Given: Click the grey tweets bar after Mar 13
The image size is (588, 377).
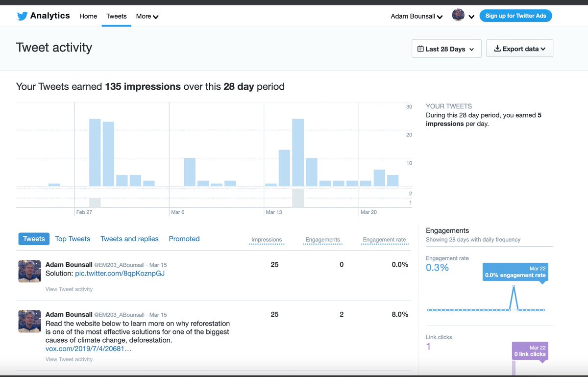Looking at the screenshot, I should pyautogui.click(x=298, y=198).
